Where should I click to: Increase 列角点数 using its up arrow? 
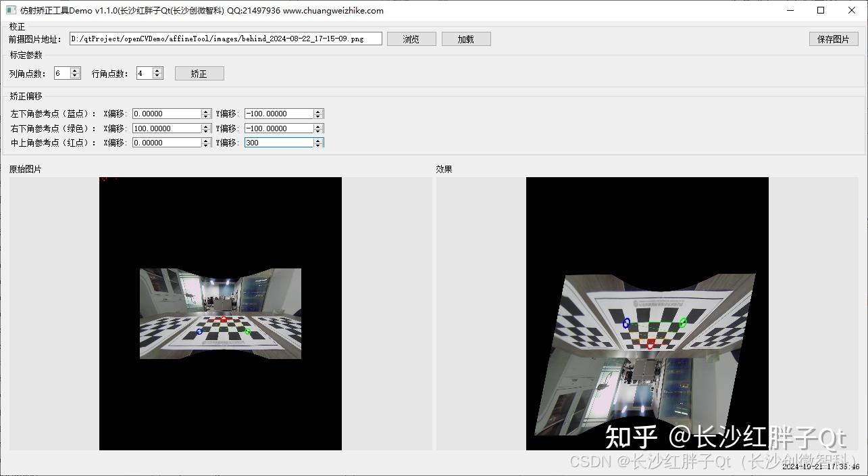tap(73, 70)
